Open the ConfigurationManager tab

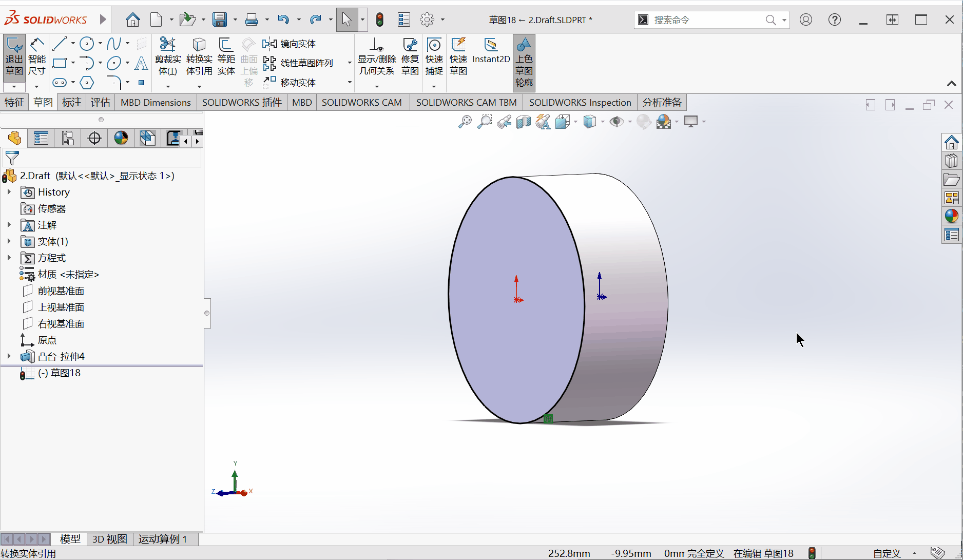[x=68, y=138]
